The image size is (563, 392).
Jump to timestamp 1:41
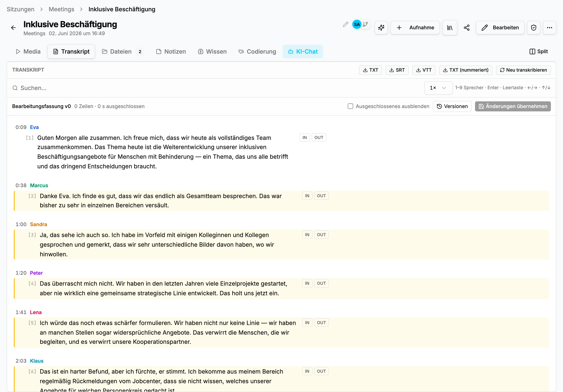point(21,312)
